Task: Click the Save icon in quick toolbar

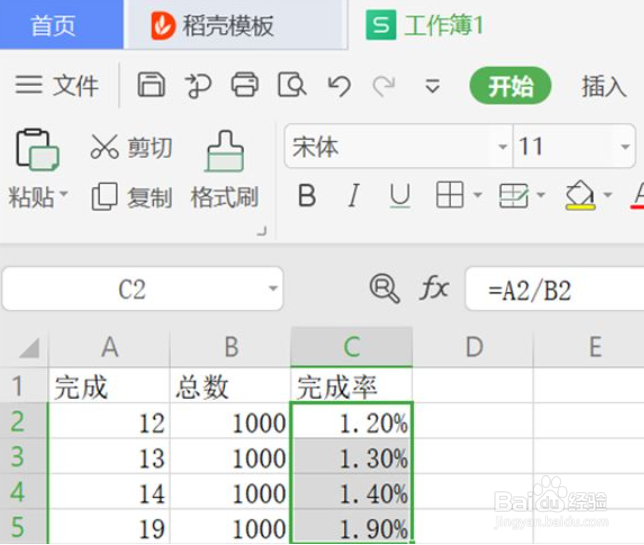Action: [x=151, y=85]
